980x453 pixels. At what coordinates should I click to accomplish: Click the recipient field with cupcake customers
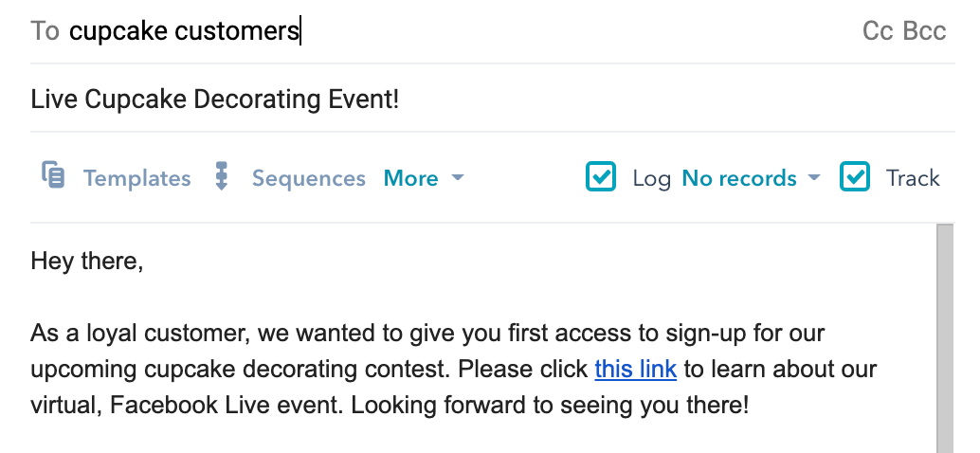point(185,31)
